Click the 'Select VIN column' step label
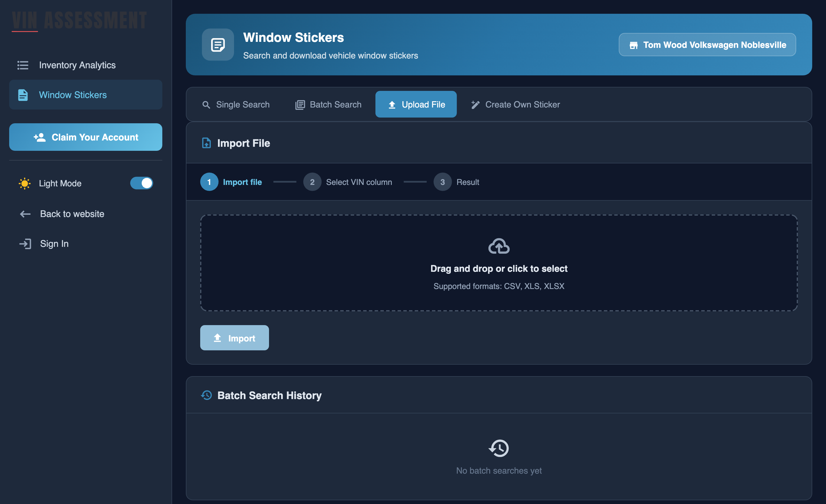This screenshot has height=504, width=826. [359, 182]
